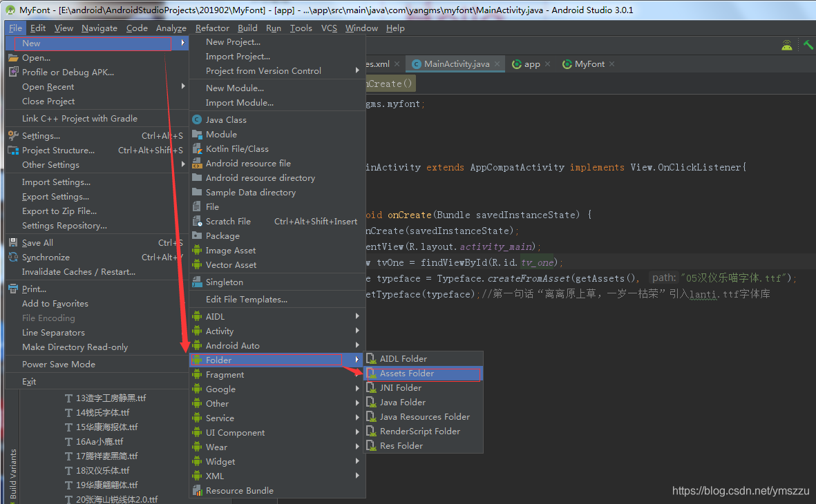This screenshot has width=816, height=504.
Task: Expand the UI Component submenu arrow
Action: pyautogui.click(x=357, y=432)
